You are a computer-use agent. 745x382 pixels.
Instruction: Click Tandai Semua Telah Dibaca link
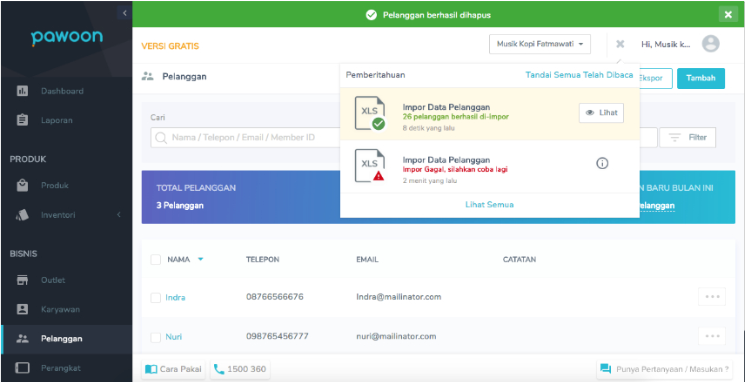click(579, 75)
